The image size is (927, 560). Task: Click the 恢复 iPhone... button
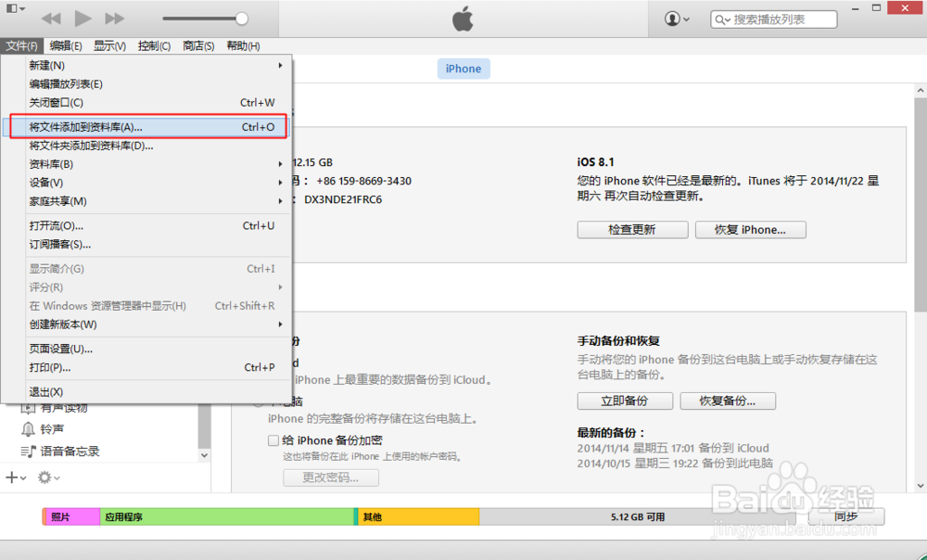tap(750, 230)
